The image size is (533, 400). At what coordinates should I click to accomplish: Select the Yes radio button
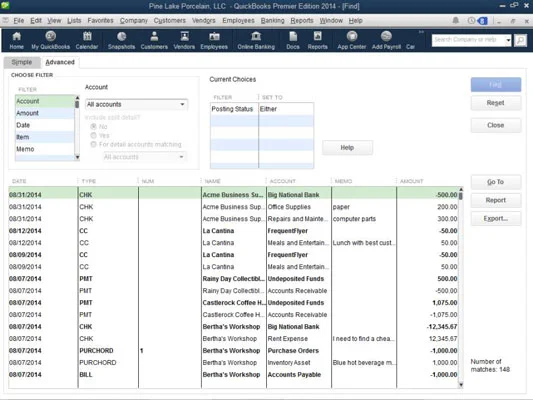click(x=93, y=135)
